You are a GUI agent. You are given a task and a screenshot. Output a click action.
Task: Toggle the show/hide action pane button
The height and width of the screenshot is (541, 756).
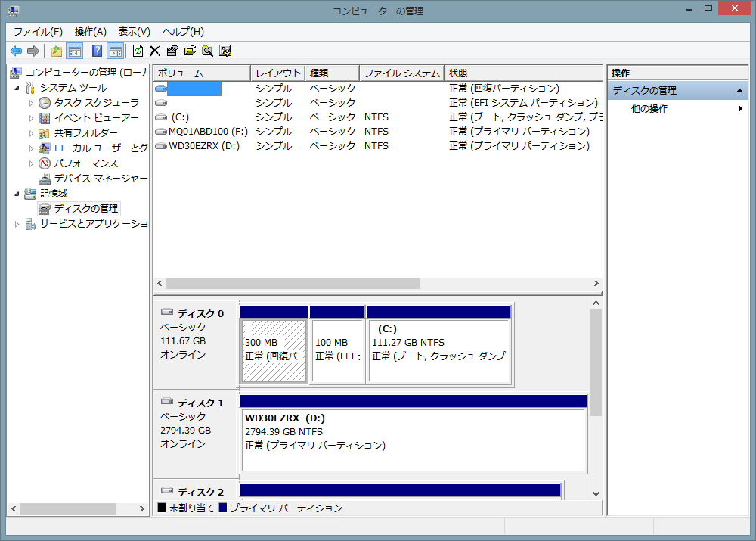pos(116,51)
